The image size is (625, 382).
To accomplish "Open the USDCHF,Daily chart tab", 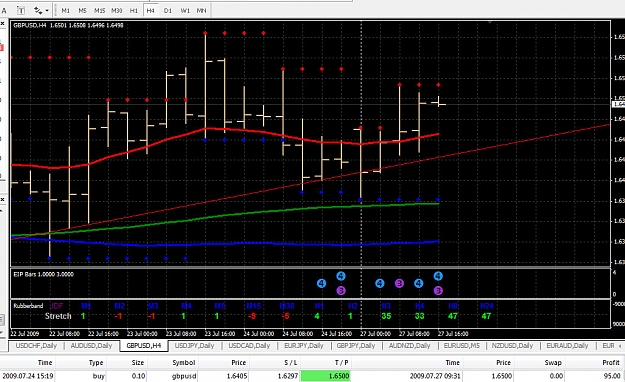I will tap(36, 346).
